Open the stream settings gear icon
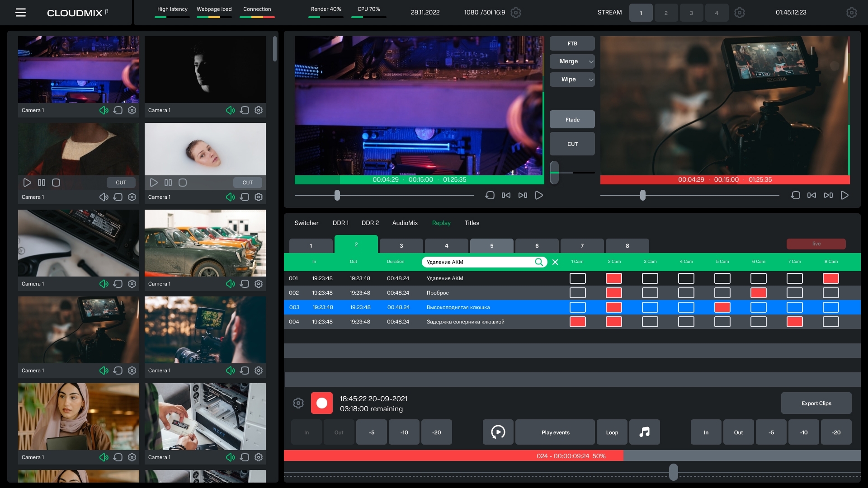 [x=739, y=13]
